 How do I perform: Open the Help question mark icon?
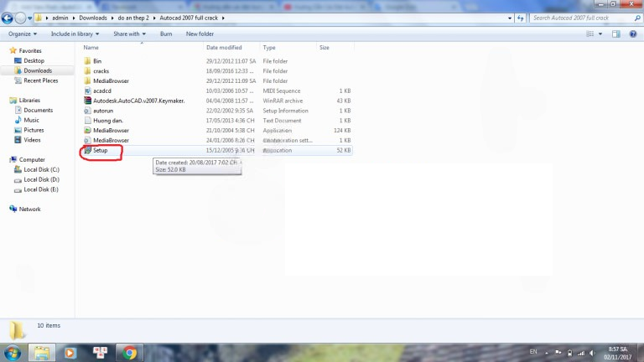pos(633,34)
